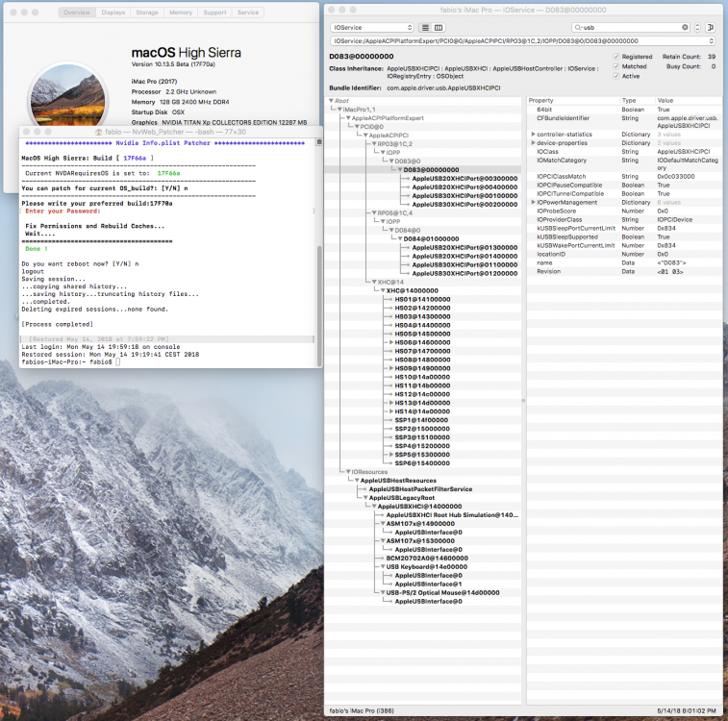The width and height of the screenshot is (728, 721).
Task: Clear the 'usb' search field
Action: 685,27
